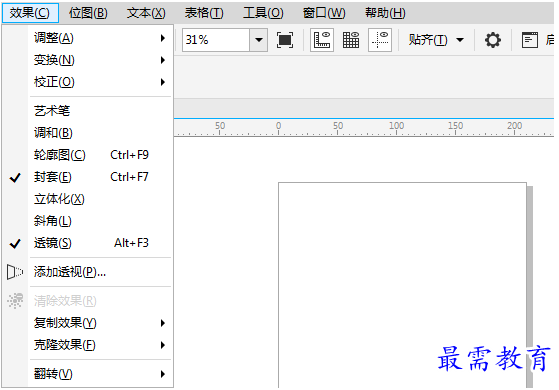Click the full-screen preview icon
This screenshot has height=390, width=559.
pyautogui.click(x=285, y=40)
